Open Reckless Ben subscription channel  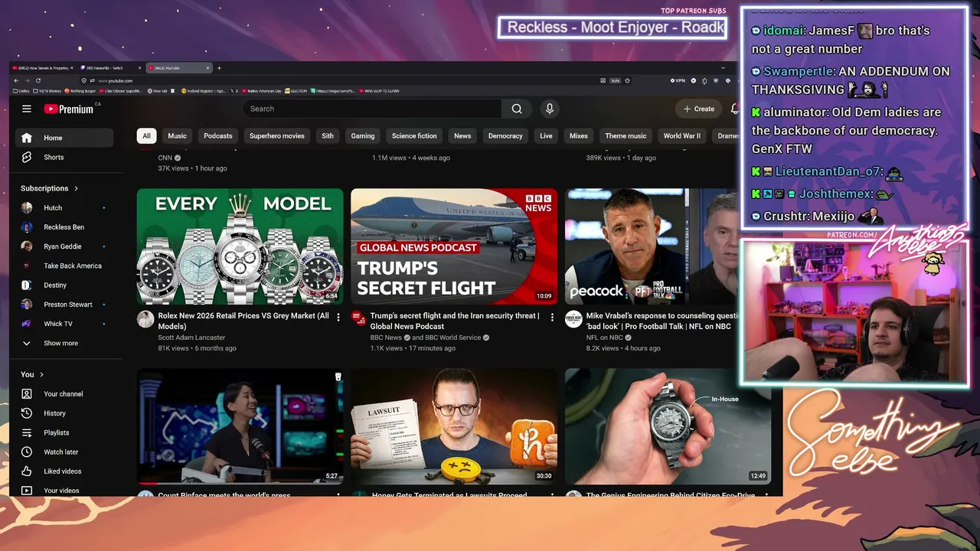point(64,227)
